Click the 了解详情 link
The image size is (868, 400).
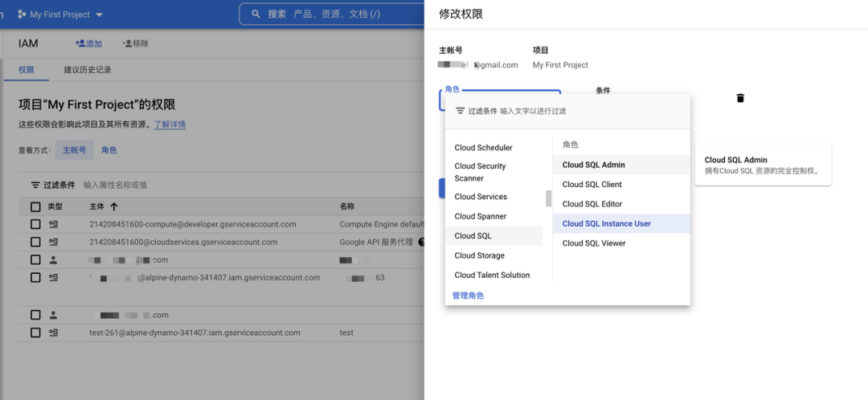(x=170, y=124)
